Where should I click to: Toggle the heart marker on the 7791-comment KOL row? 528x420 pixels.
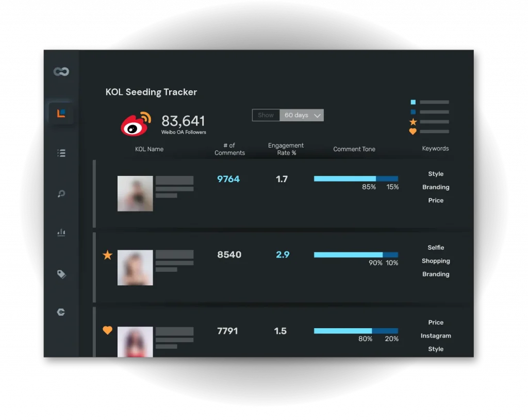(107, 330)
